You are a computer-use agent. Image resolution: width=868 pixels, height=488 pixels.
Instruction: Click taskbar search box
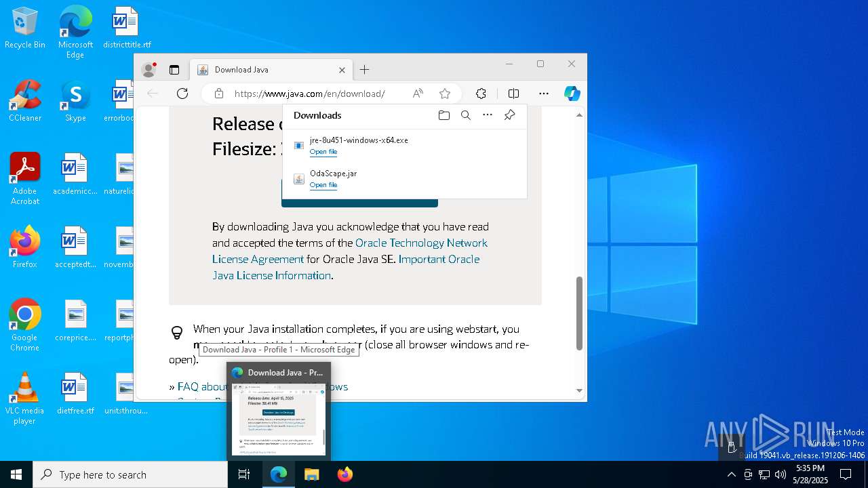(130, 474)
